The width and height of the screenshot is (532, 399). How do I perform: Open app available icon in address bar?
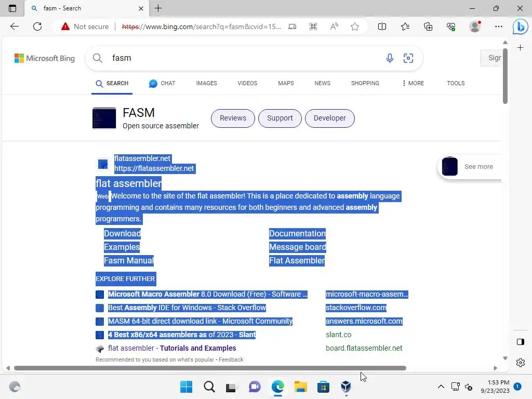[292, 26]
